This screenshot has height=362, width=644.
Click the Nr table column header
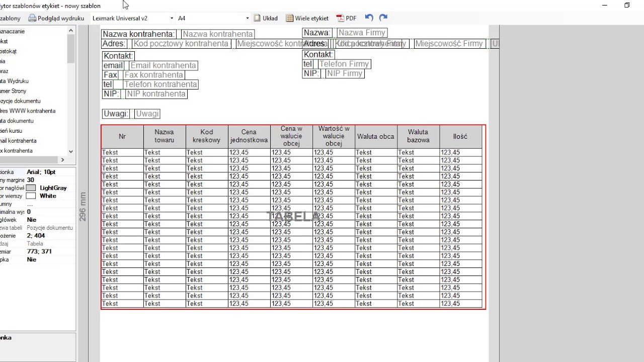(122, 136)
